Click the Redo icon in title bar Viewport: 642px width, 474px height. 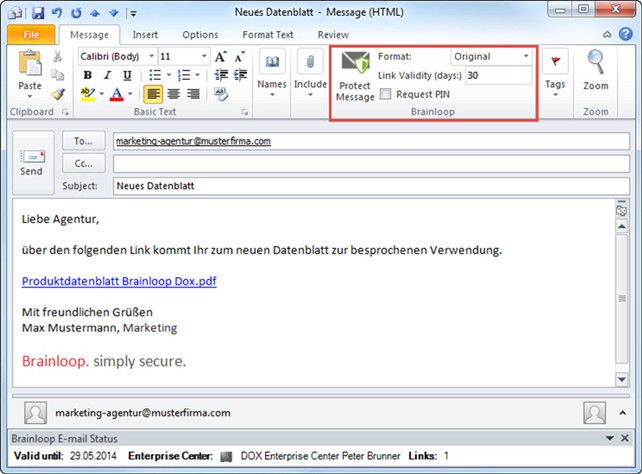76,13
